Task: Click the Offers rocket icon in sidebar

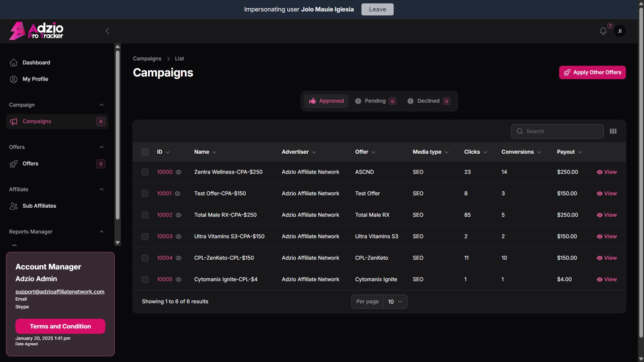Action: 13,164
